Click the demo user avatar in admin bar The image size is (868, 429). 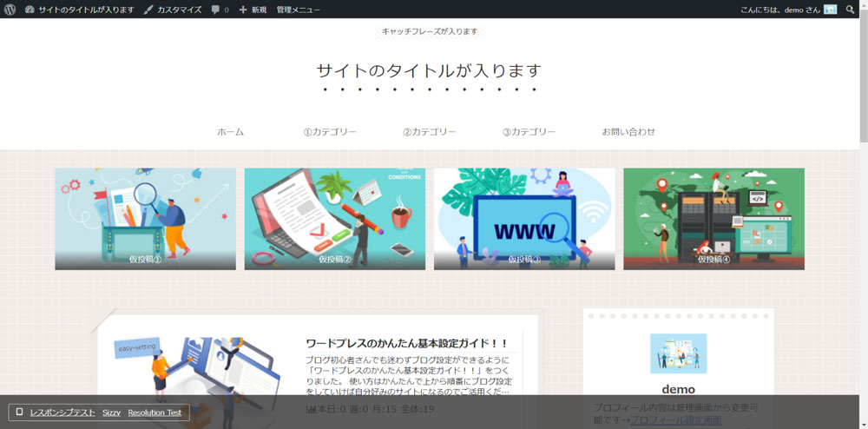pos(830,10)
